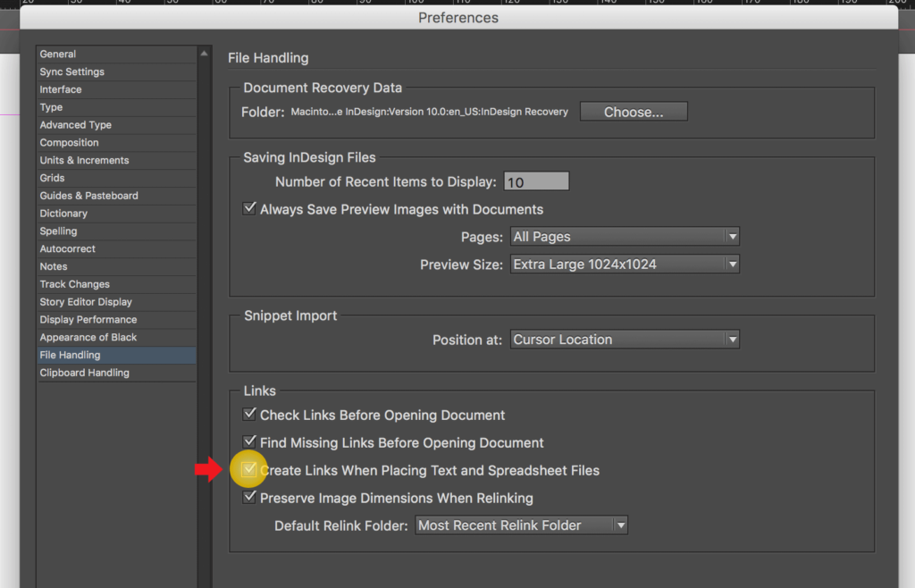Click the Number of Recent Items field
Image resolution: width=915 pixels, height=588 pixels.
536,182
